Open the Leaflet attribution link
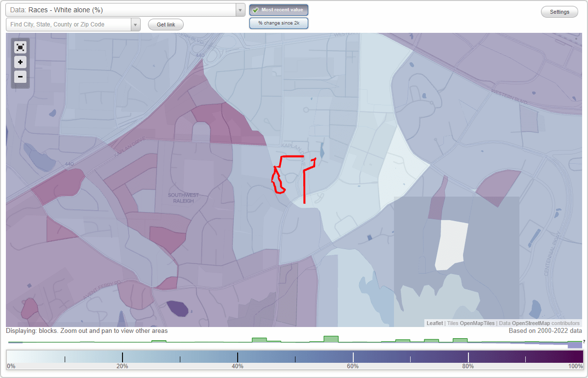Image resolution: width=588 pixels, height=378 pixels. tap(435, 323)
